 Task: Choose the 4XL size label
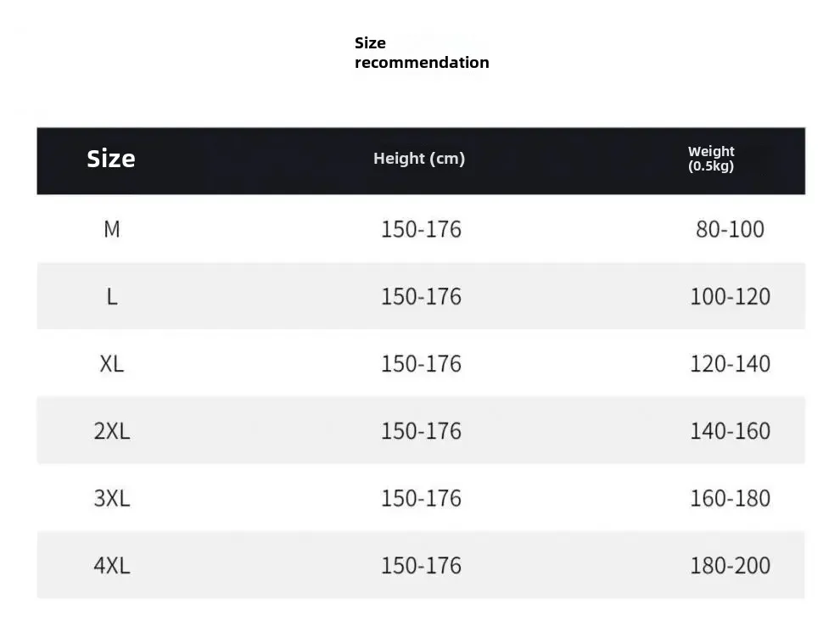111,566
